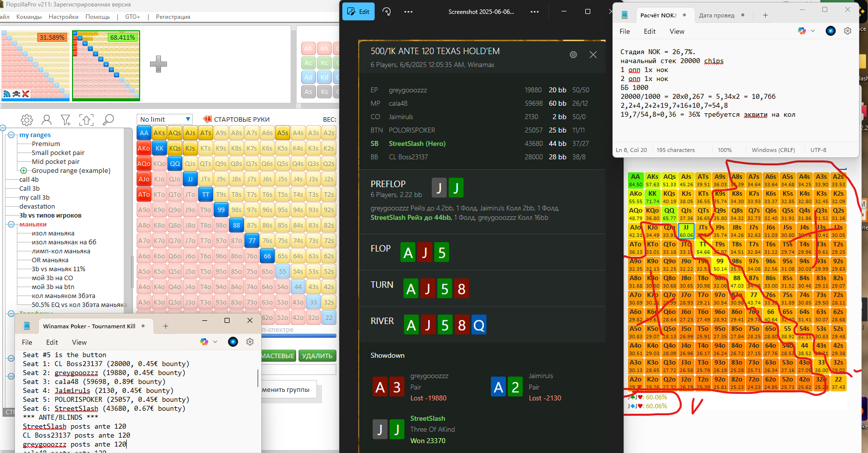Click the Winamax Notepad vertical scrollbar
Viewport: 868px width, 453px height.
258,377
